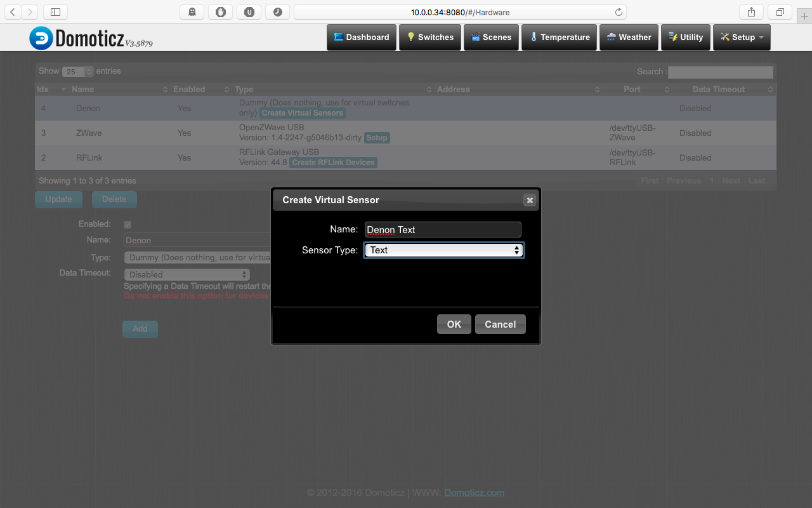Click the Ghostery ghost extension icon

[x=192, y=12]
